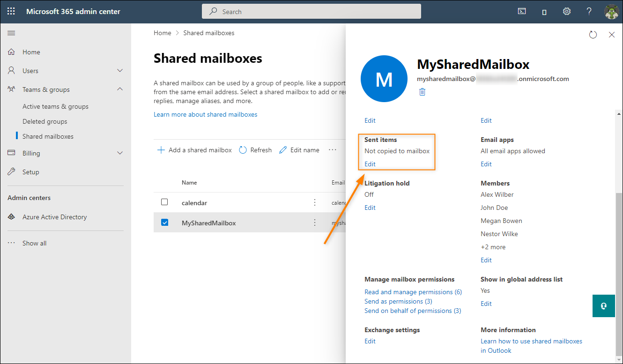Image resolution: width=623 pixels, height=364 pixels.
Task: Click the mobile app icon in header
Action: (544, 12)
